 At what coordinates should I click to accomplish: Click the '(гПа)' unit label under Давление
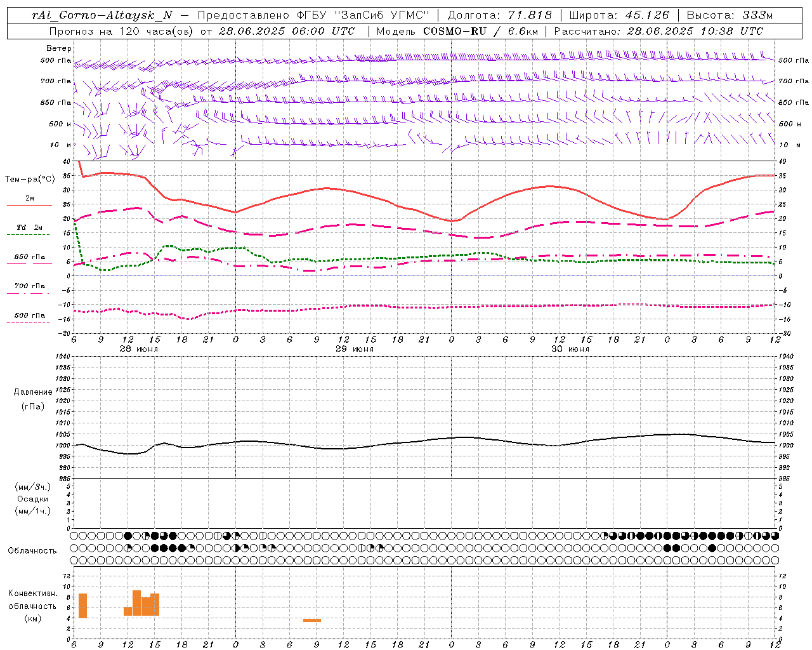tap(33, 406)
